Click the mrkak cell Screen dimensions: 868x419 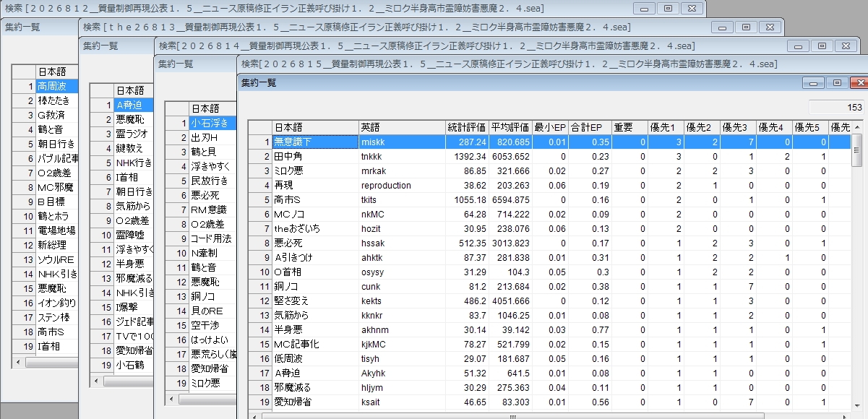click(401, 171)
